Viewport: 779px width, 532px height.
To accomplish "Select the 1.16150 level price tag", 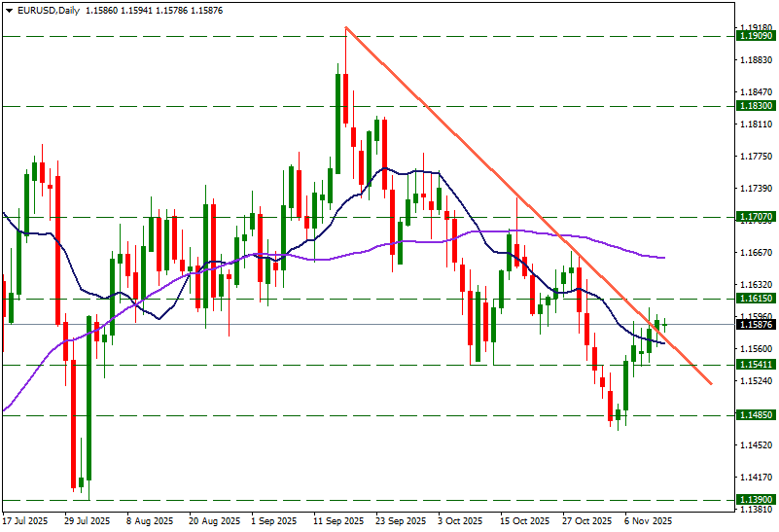I will [756, 299].
